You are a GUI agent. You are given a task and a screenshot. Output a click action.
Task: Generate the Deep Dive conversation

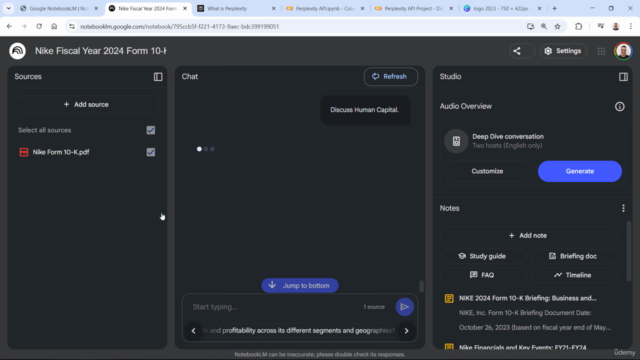coord(580,171)
